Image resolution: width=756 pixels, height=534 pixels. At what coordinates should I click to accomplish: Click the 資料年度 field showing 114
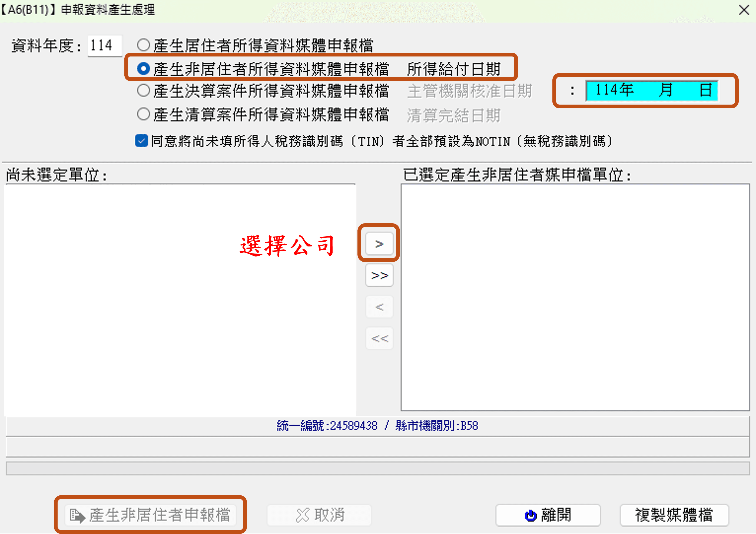(x=105, y=45)
